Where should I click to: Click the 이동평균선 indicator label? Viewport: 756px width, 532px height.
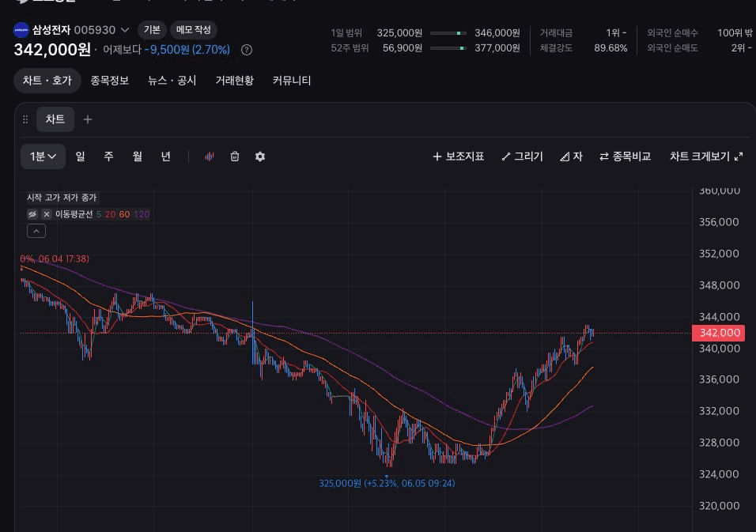point(74,214)
